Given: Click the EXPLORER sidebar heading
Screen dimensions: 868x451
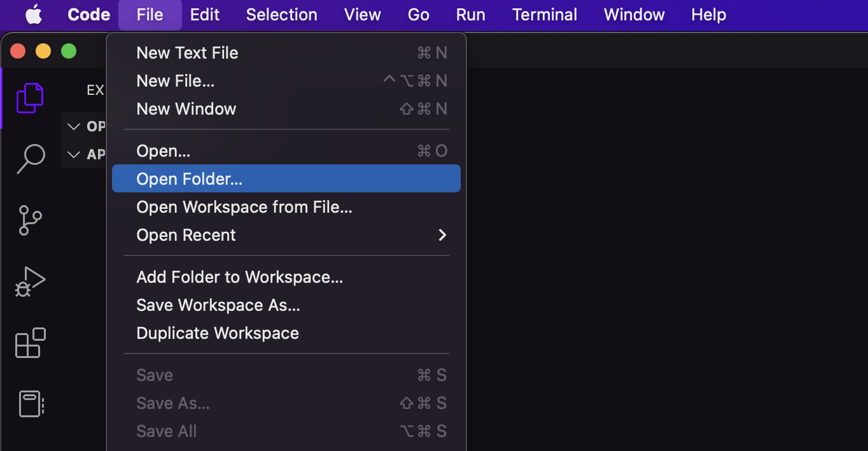Looking at the screenshot, I should [x=95, y=90].
